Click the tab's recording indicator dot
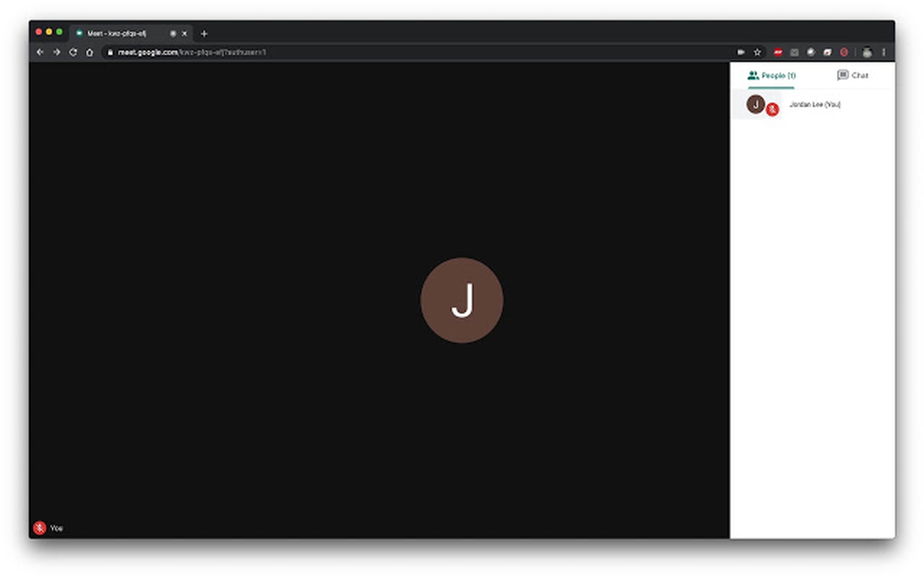This screenshot has width=924, height=578. click(173, 34)
